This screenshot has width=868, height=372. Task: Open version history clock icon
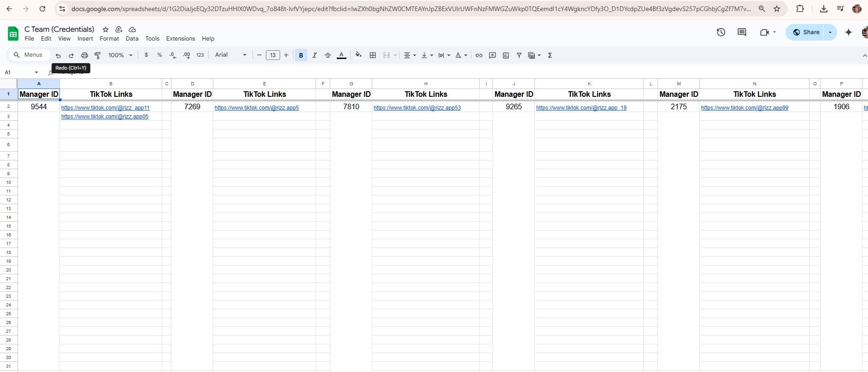coord(721,32)
